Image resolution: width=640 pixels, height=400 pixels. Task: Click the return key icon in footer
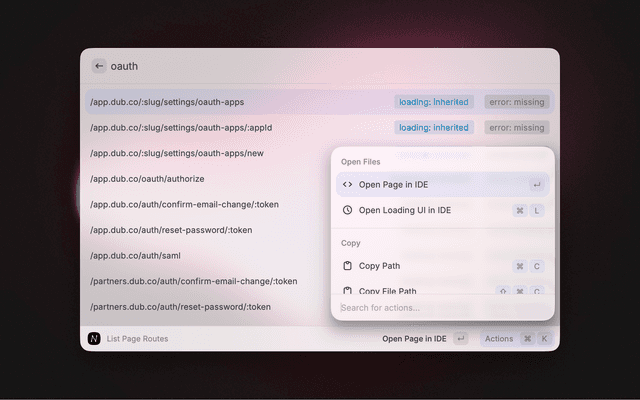click(460, 339)
